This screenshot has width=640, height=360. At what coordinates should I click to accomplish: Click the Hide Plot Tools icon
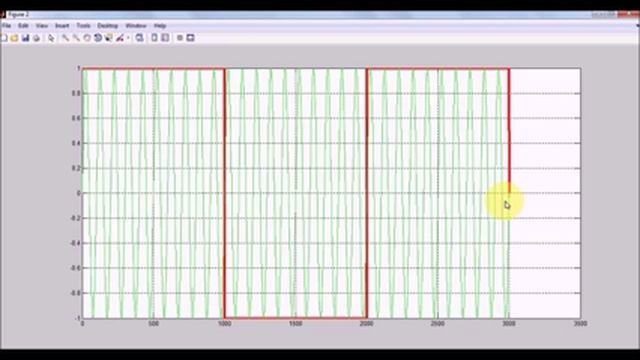click(180, 38)
